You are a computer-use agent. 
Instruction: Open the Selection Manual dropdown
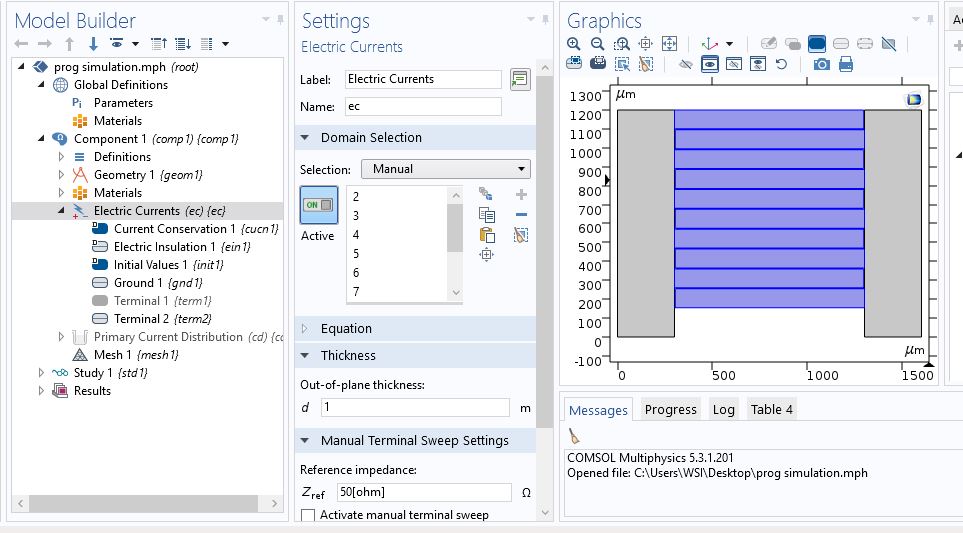pyautogui.click(x=445, y=169)
